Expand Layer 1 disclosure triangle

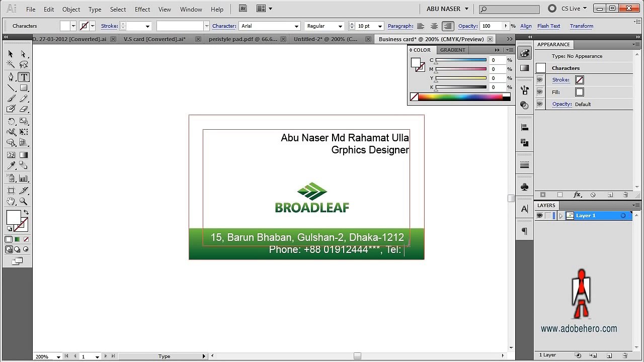point(561,216)
